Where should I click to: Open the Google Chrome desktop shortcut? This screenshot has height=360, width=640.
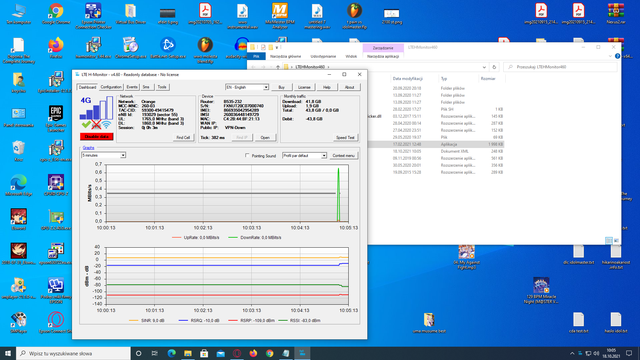(x=56, y=14)
